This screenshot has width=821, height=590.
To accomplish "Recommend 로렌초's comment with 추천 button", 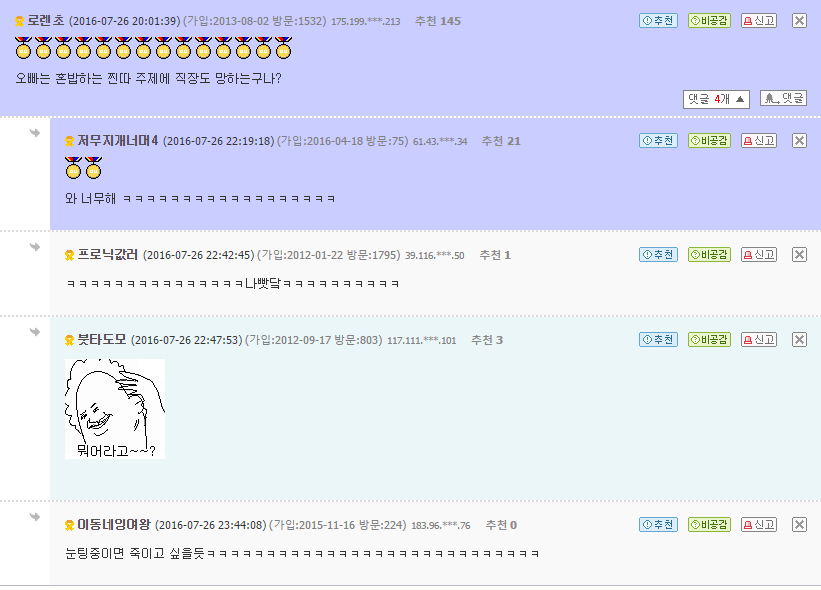I will point(658,21).
